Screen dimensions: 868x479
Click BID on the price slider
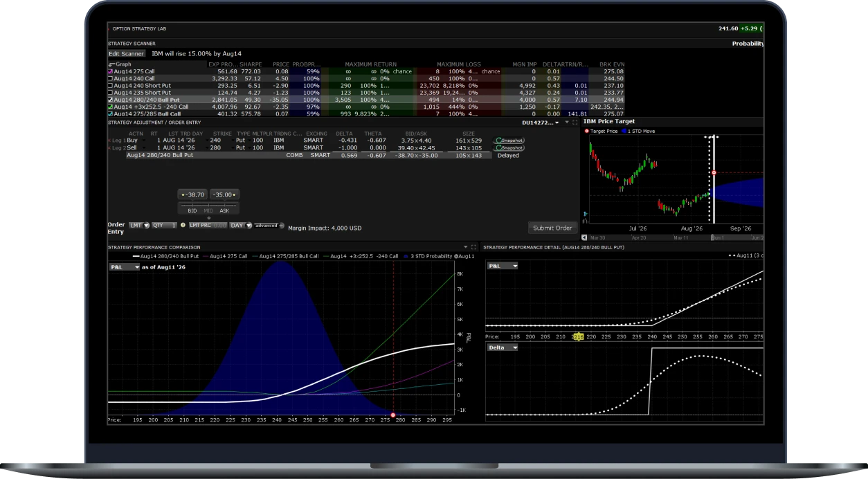[x=192, y=210]
